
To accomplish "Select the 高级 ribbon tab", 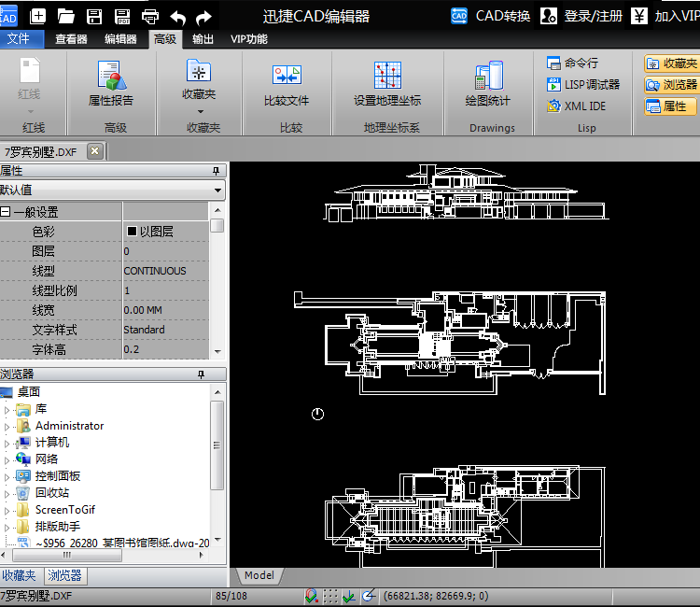I will (165, 39).
